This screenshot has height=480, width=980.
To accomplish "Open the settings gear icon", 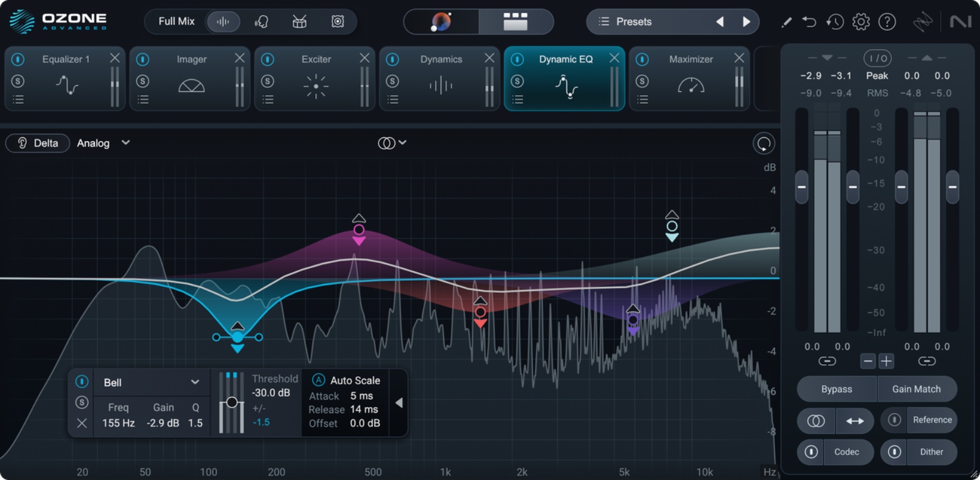I will (x=861, y=22).
